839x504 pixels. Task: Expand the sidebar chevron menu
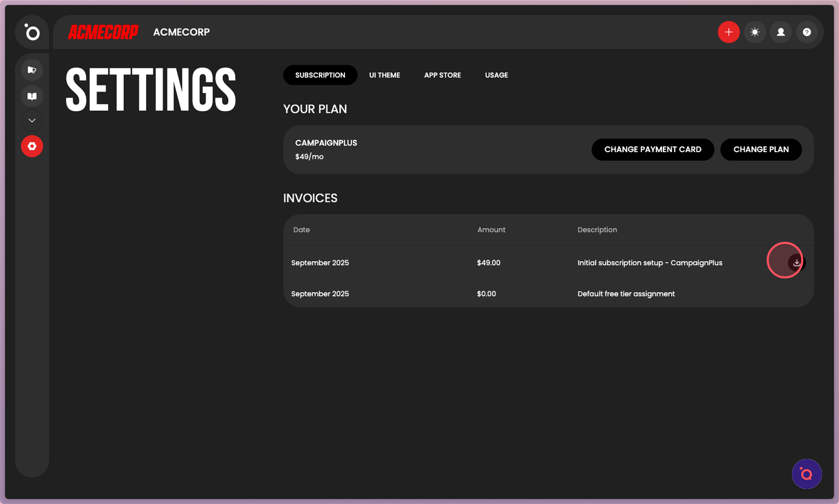tap(32, 121)
